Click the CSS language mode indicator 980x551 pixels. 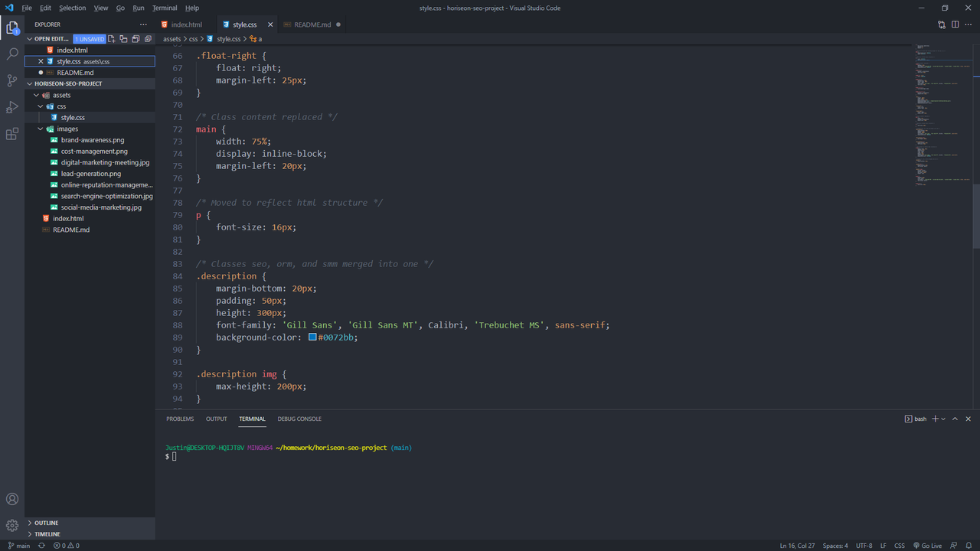click(x=900, y=546)
